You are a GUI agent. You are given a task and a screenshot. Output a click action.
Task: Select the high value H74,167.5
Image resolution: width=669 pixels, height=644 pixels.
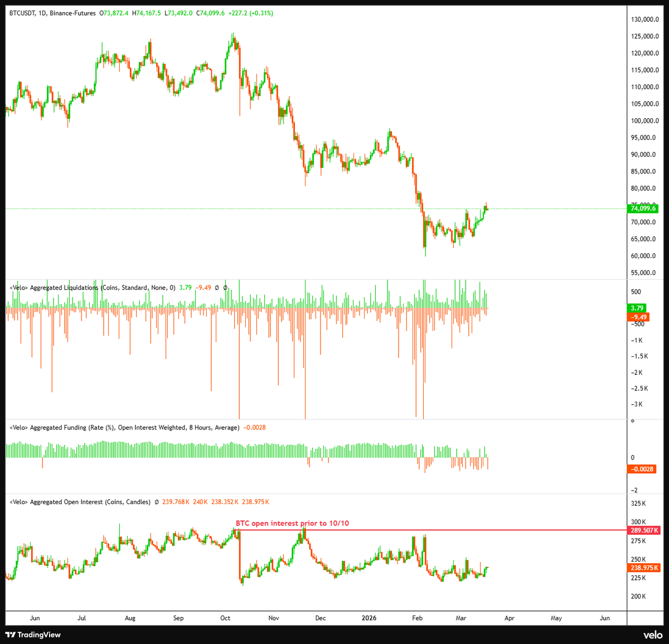[147, 13]
